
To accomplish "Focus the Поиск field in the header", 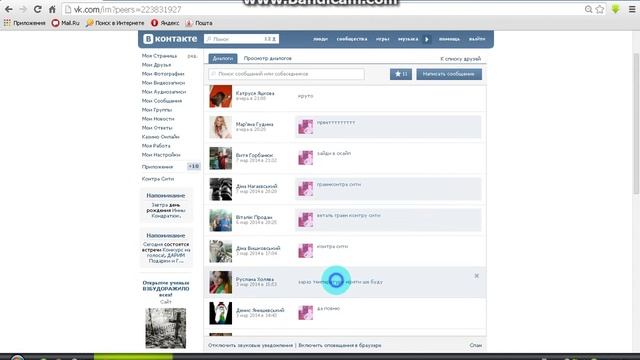I will [241, 39].
